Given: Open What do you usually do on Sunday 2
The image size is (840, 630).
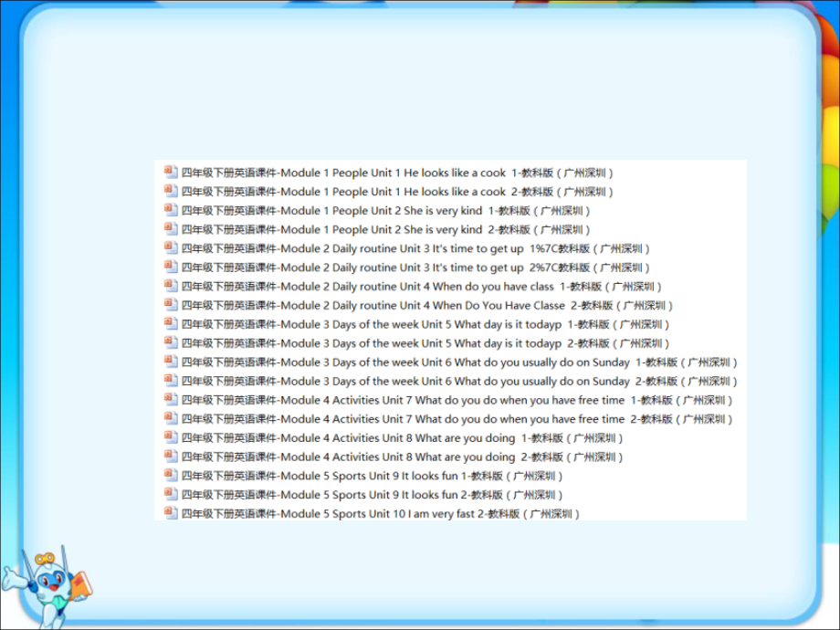Looking at the screenshot, I should [459, 381].
